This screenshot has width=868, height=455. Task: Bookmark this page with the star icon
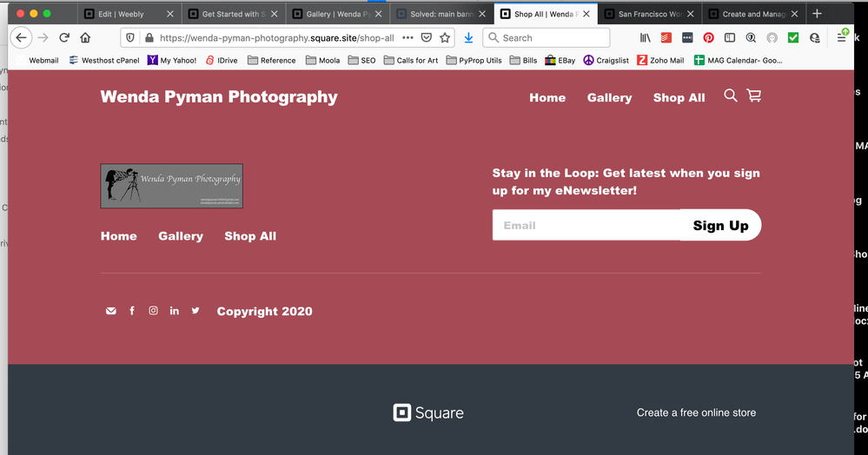click(x=445, y=38)
